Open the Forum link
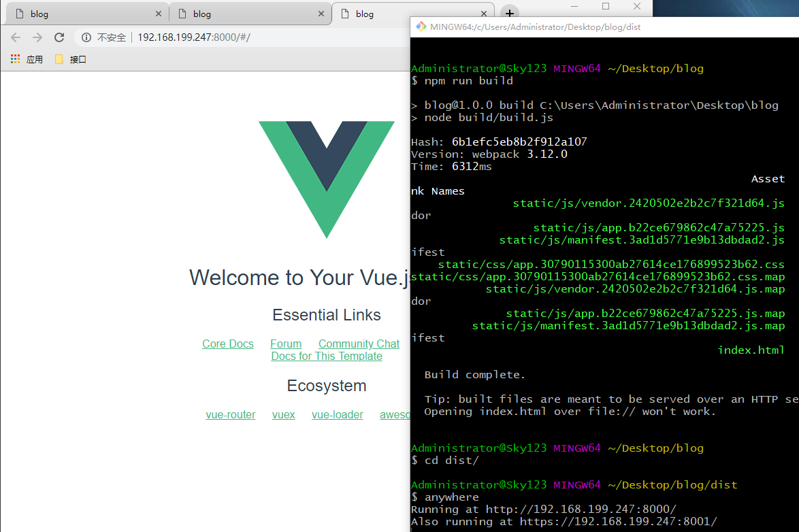The width and height of the screenshot is (799, 532). 286,344
